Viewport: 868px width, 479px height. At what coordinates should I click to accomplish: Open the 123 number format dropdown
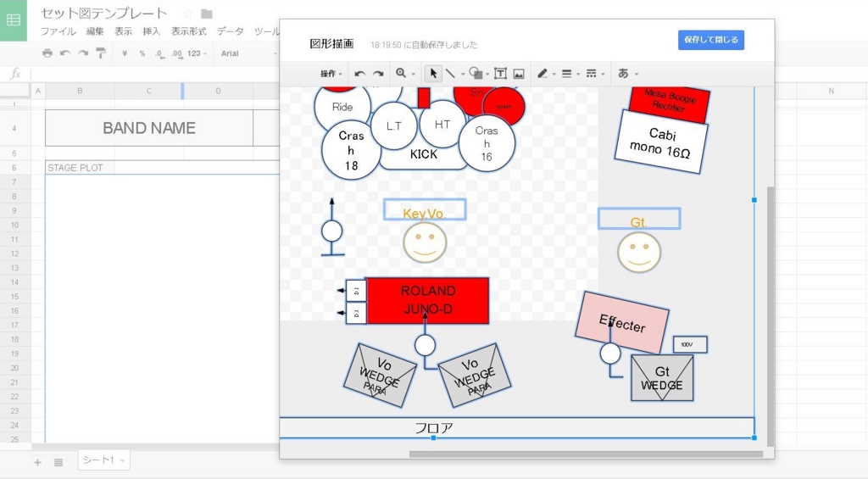point(197,53)
